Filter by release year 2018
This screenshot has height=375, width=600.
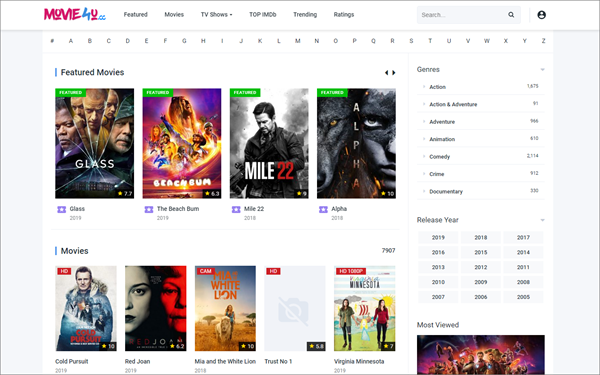(x=481, y=237)
